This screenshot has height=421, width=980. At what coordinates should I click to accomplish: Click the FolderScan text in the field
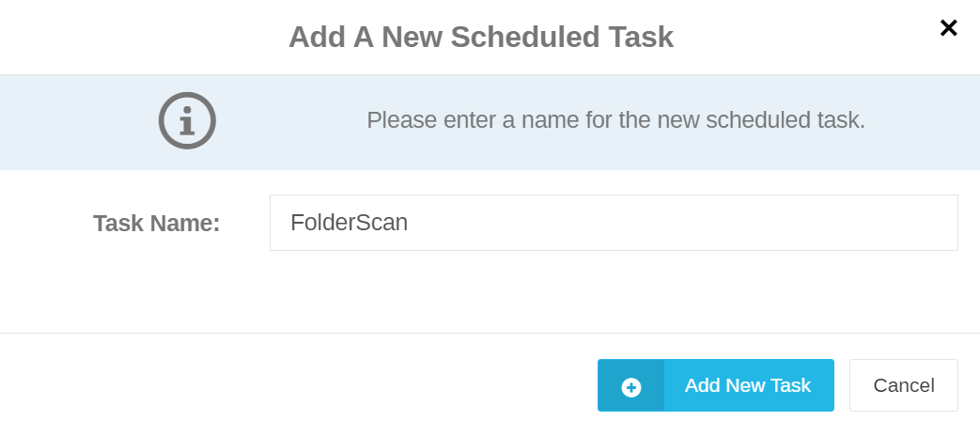click(349, 223)
